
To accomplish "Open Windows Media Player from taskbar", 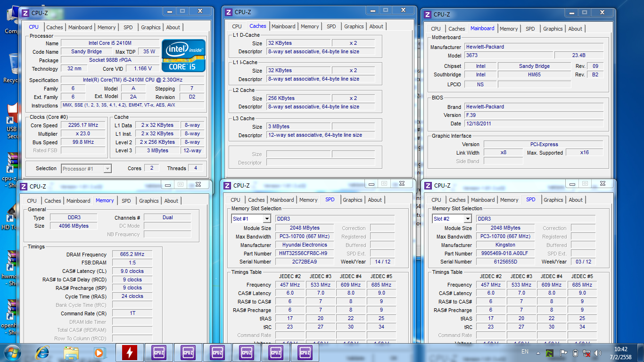I will [x=99, y=352].
